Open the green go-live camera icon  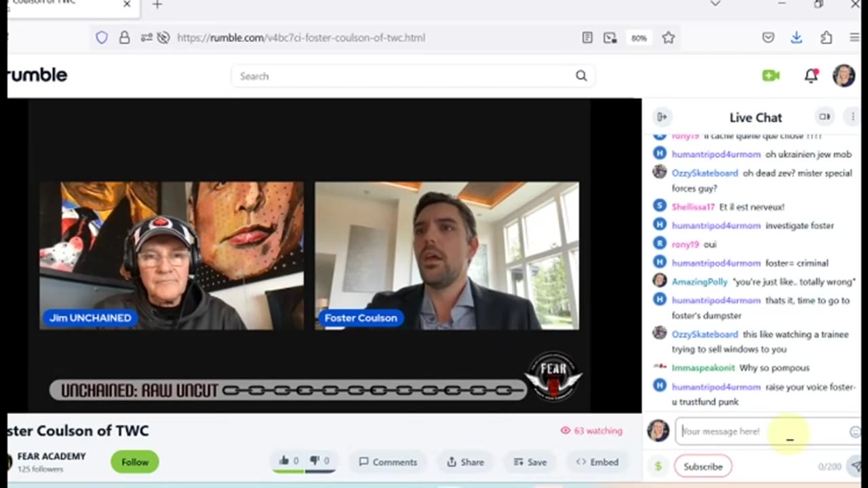[x=771, y=76]
